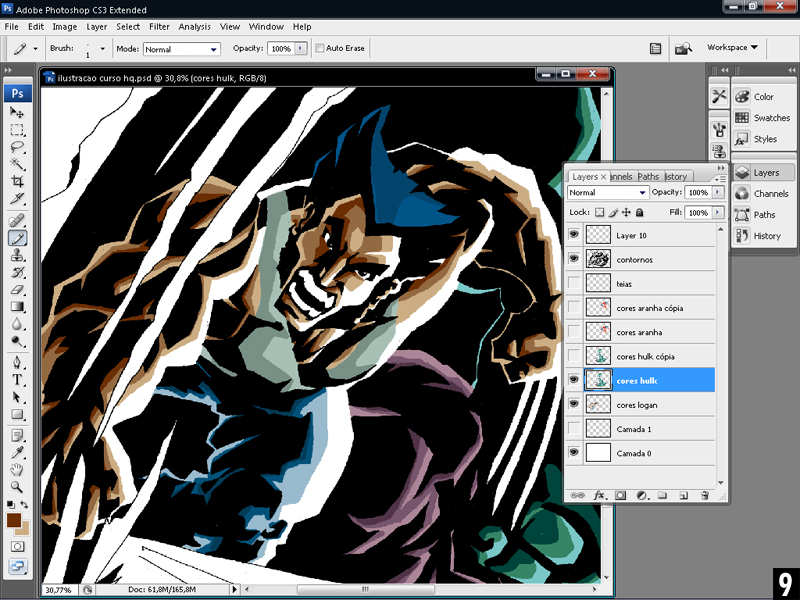Switch to the Paths tab
800x600 pixels.
tap(648, 177)
